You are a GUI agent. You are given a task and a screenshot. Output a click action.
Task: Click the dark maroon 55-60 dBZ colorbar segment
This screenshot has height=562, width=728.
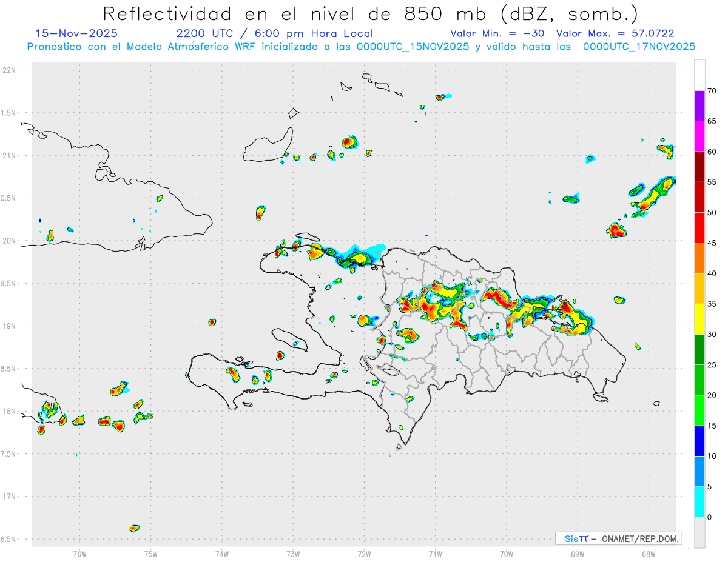point(699,167)
